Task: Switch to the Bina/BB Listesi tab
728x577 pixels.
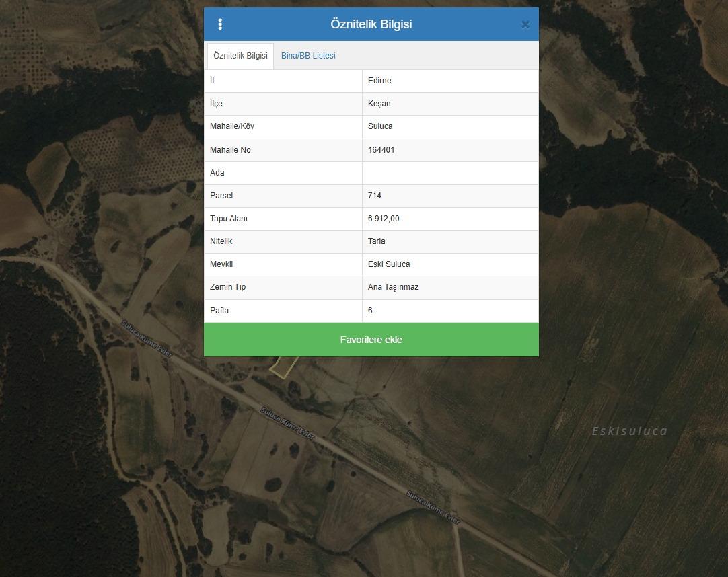Action: [x=308, y=56]
